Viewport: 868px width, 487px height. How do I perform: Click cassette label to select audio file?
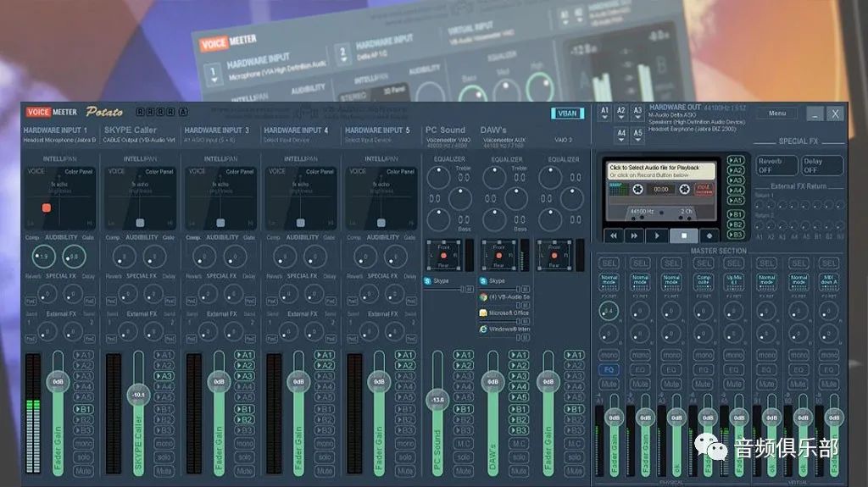[x=661, y=171]
